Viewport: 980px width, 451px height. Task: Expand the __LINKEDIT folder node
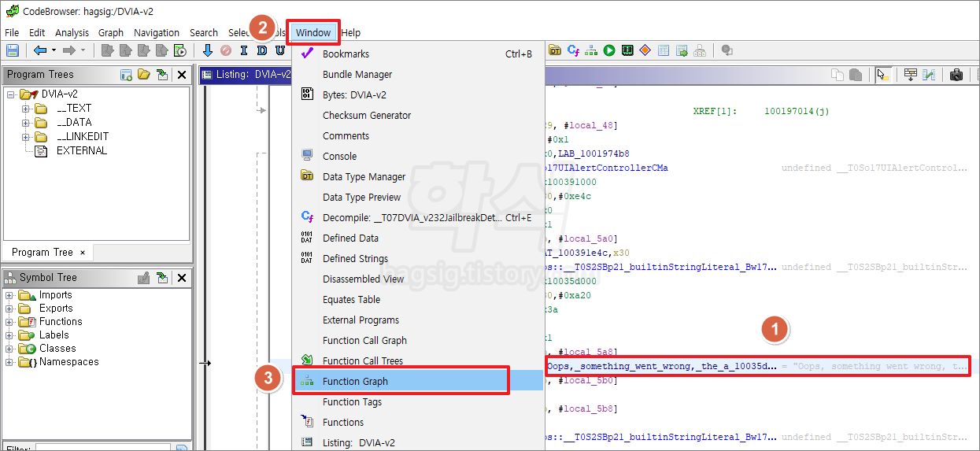[x=25, y=137]
